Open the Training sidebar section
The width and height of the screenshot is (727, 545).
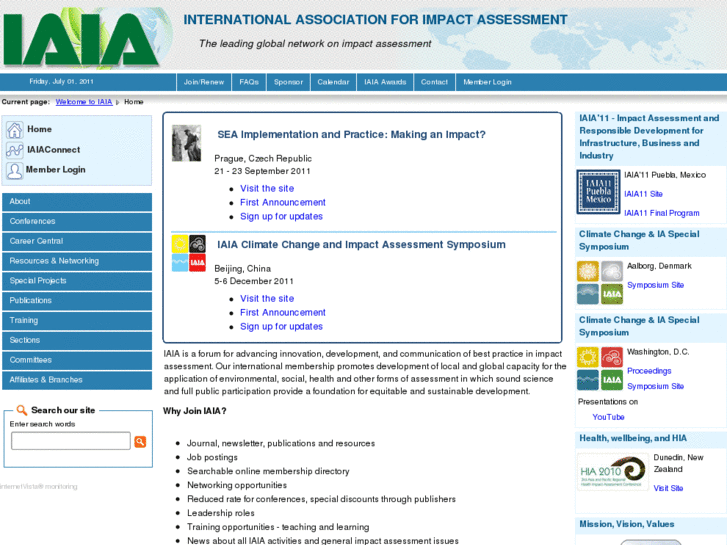[77, 321]
